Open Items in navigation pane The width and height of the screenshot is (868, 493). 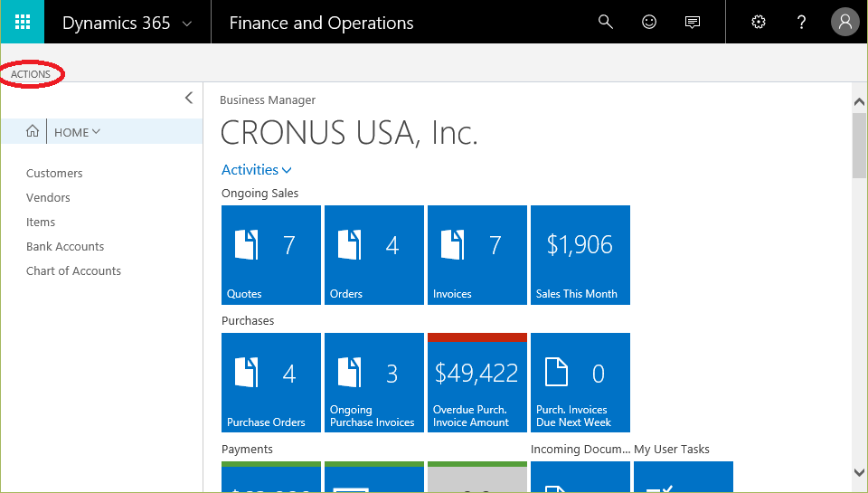[41, 223]
